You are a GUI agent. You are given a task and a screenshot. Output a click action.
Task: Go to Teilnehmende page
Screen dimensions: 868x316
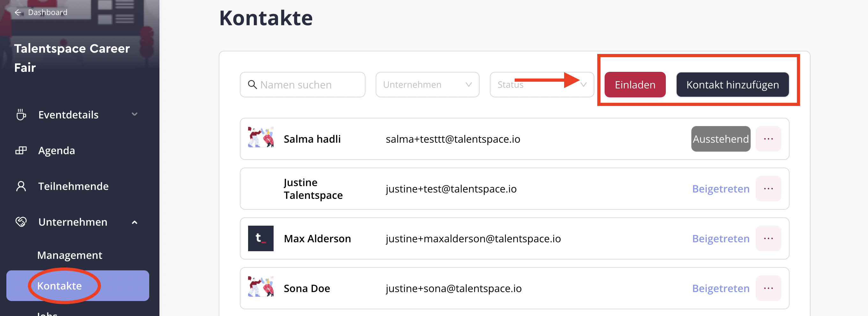click(x=73, y=186)
